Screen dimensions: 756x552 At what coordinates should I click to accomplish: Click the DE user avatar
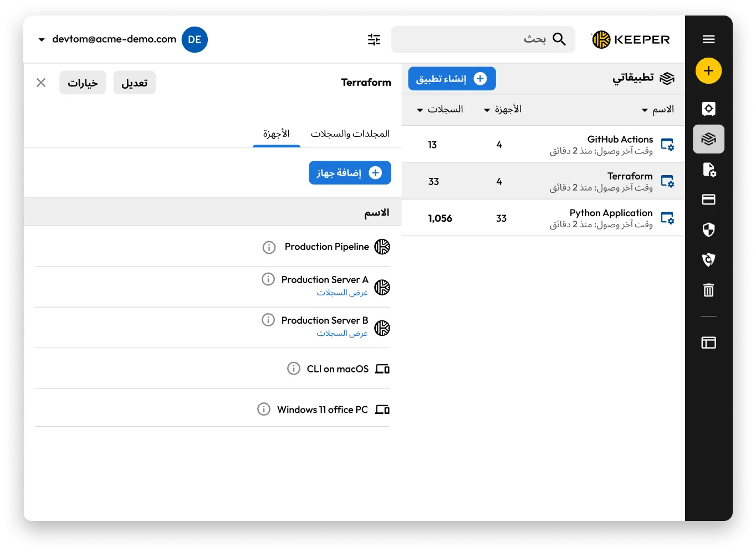click(x=195, y=39)
